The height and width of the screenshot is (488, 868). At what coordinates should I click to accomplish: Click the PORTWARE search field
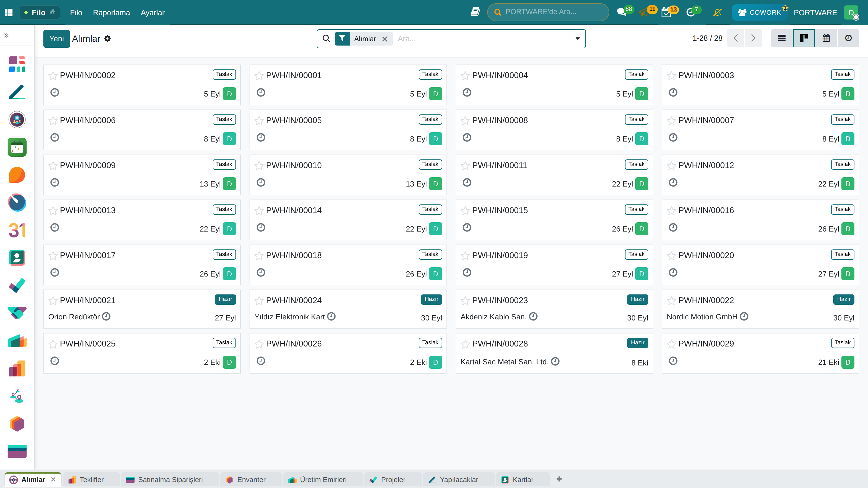[x=548, y=12]
